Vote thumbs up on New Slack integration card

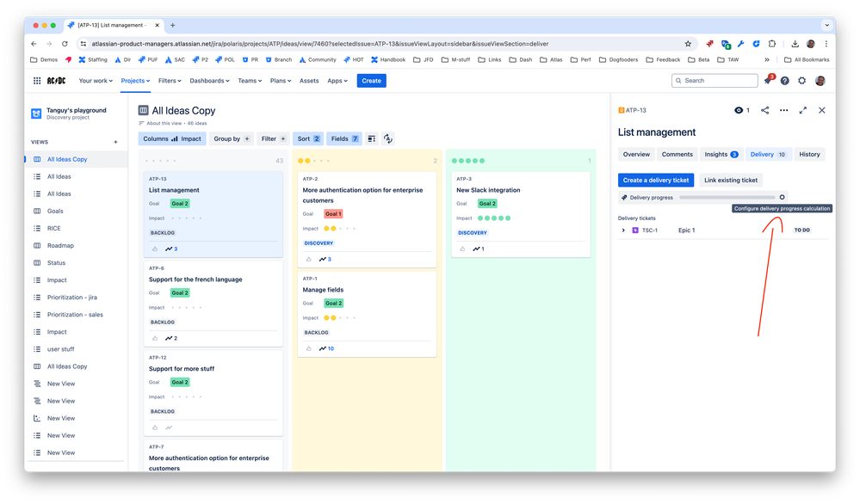tap(462, 249)
